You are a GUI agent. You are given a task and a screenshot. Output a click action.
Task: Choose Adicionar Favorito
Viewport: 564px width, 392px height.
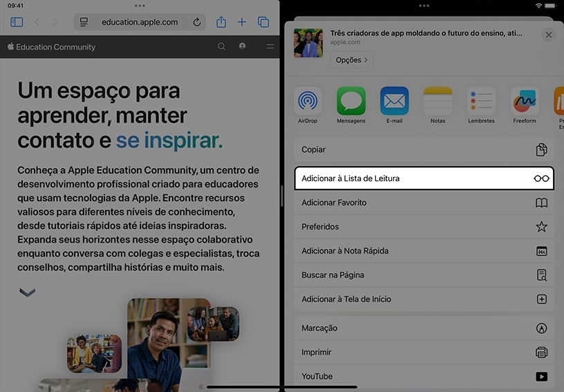tap(424, 203)
